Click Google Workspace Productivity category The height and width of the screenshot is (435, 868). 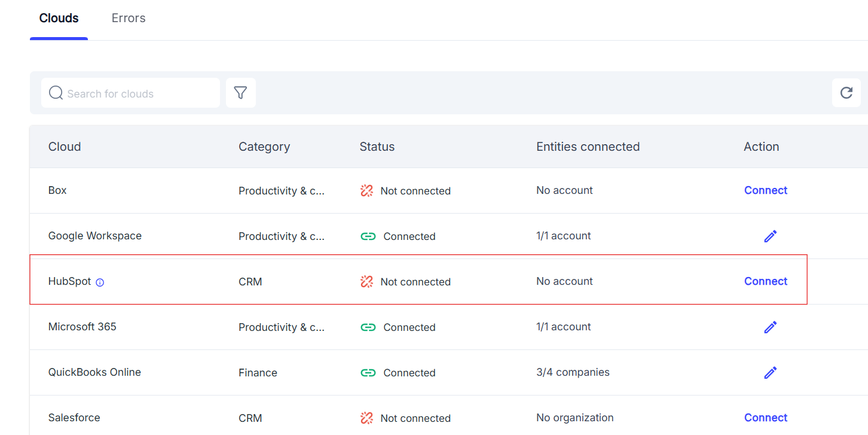click(x=282, y=236)
